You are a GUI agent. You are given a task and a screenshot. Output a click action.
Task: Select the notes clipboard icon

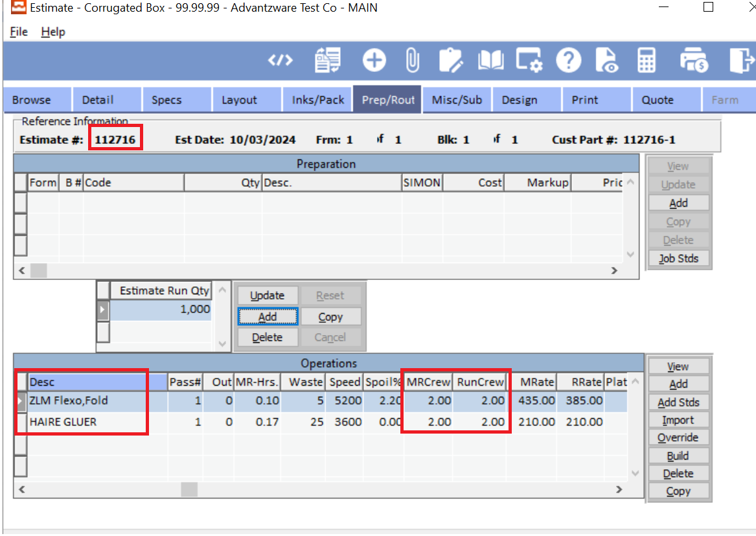(x=452, y=60)
